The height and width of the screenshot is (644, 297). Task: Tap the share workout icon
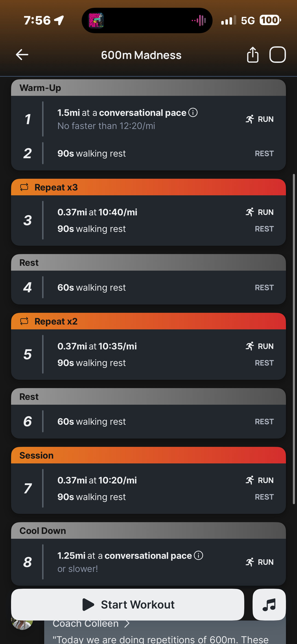pos(253,55)
